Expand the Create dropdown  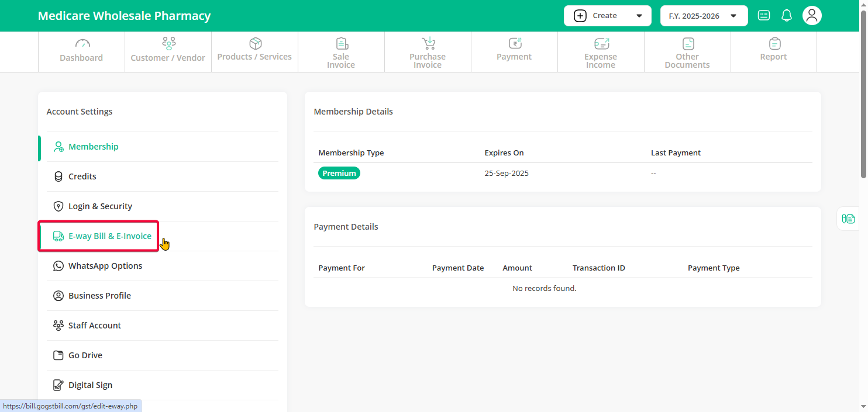coord(608,16)
